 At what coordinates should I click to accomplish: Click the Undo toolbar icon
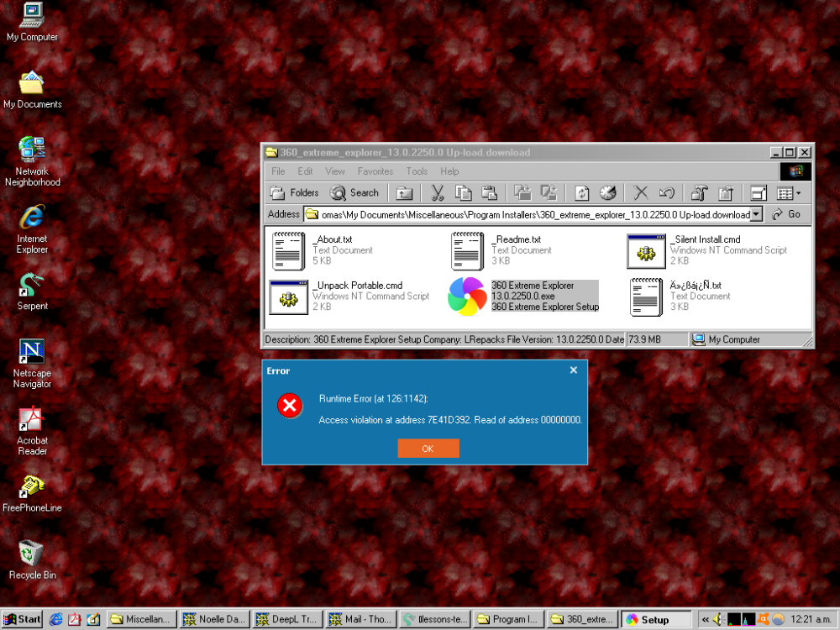point(667,193)
